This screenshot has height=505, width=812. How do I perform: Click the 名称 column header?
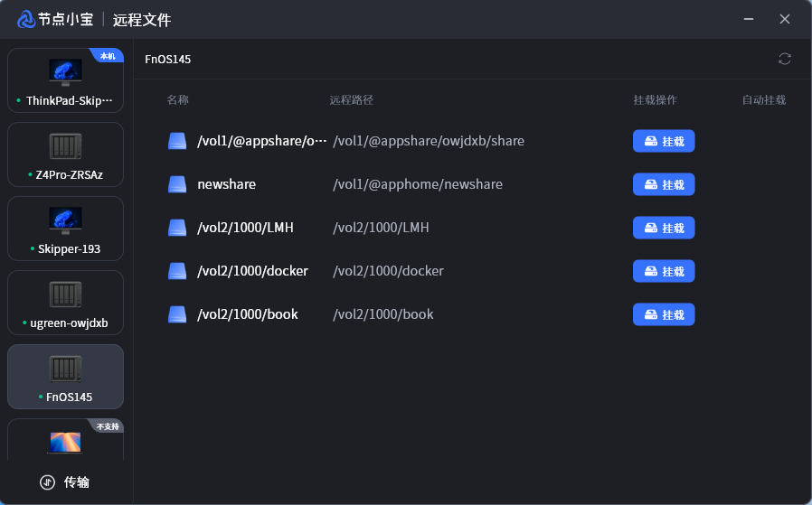(x=177, y=100)
